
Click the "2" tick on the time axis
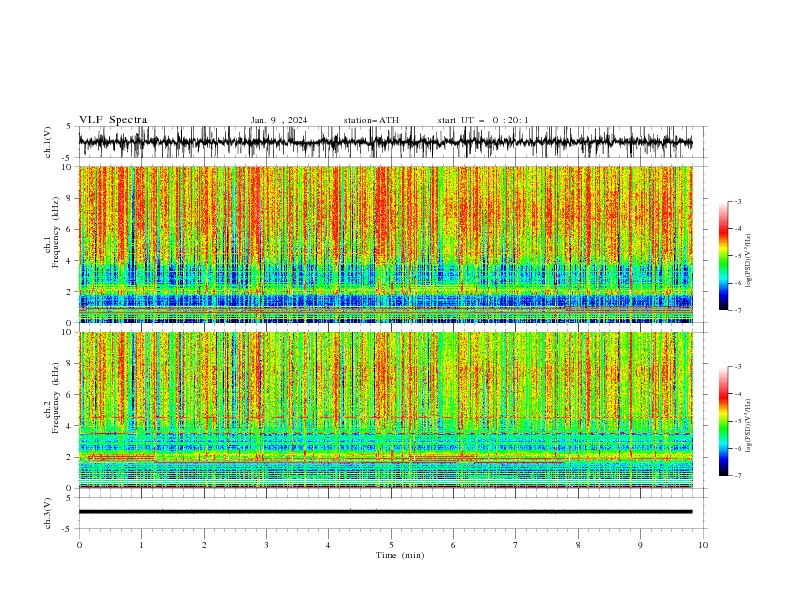[x=204, y=545]
